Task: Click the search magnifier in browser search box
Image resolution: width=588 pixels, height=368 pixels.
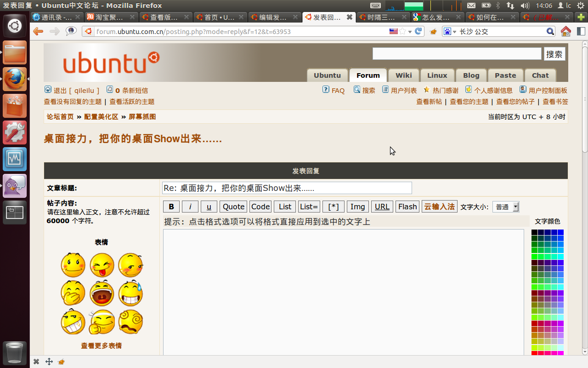Action: pyautogui.click(x=550, y=31)
